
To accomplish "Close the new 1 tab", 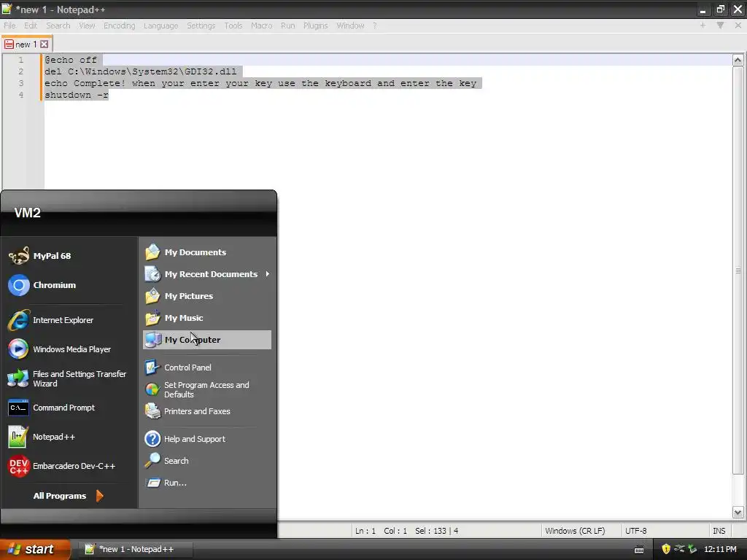I will (x=44, y=44).
